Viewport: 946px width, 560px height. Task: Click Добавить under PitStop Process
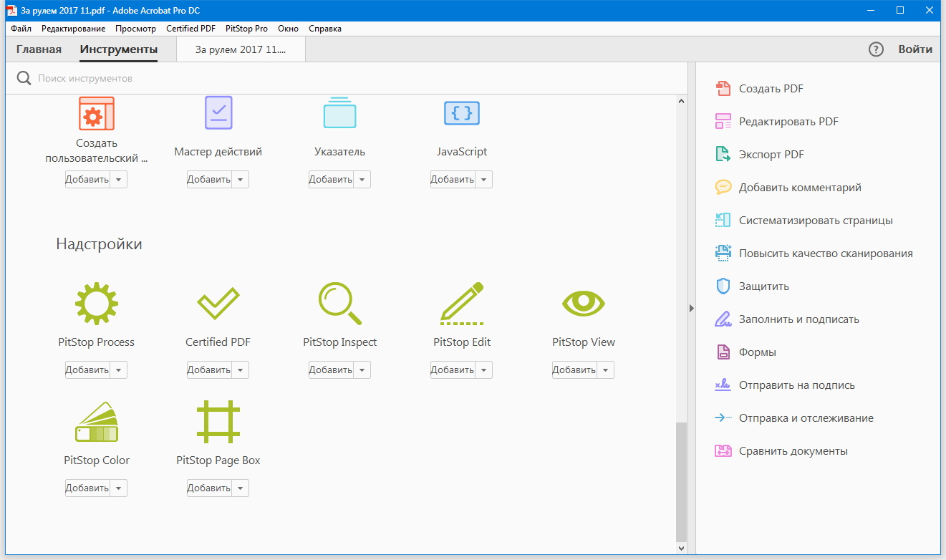(87, 370)
